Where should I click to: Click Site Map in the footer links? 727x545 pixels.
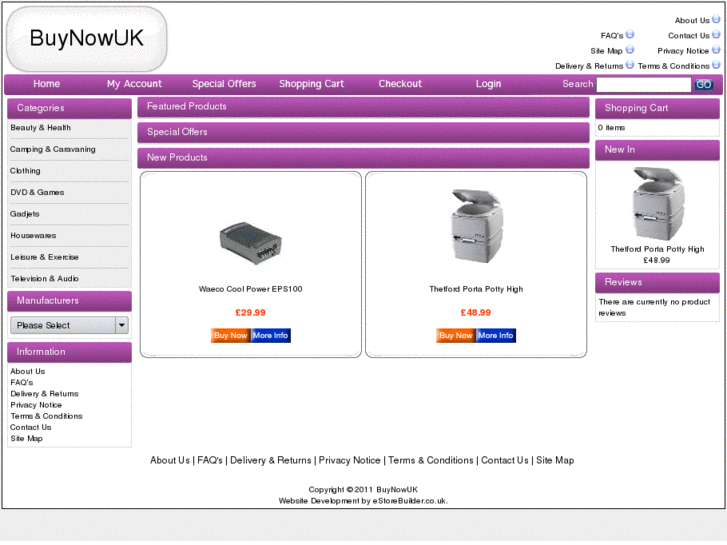(555, 461)
